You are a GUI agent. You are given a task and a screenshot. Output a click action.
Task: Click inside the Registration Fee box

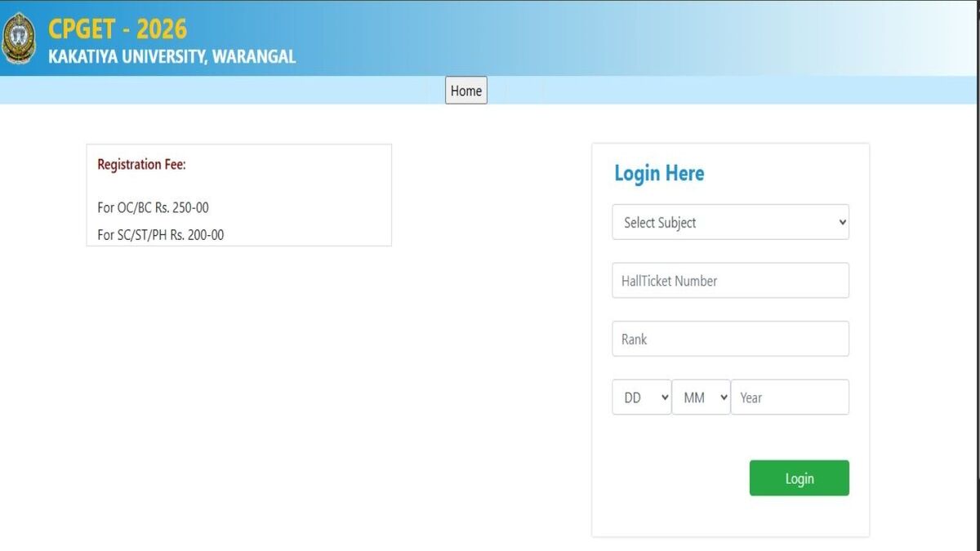tap(238, 195)
